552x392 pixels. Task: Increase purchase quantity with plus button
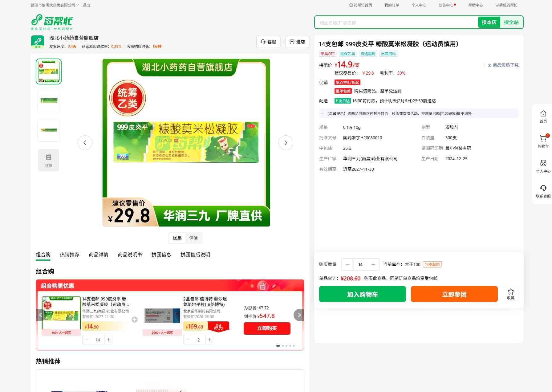click(373, 264)
